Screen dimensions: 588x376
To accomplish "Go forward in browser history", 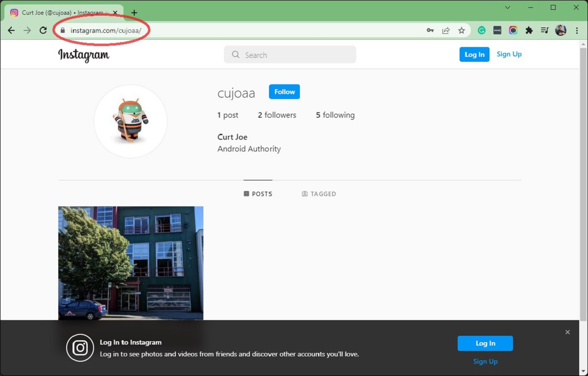I will click(27, 30).
